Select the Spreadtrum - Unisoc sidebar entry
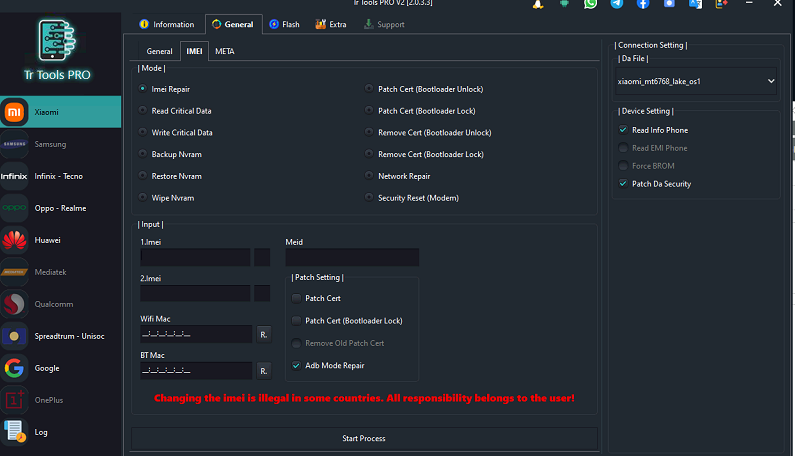Screen dimensions: 795x456 (61, 336)
